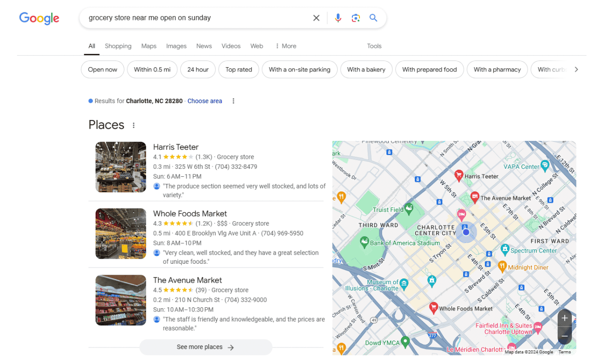Open the three-dot menu next to Places
Image resolution: width=595 pixels, height=364 pixels.
[133, 125]
